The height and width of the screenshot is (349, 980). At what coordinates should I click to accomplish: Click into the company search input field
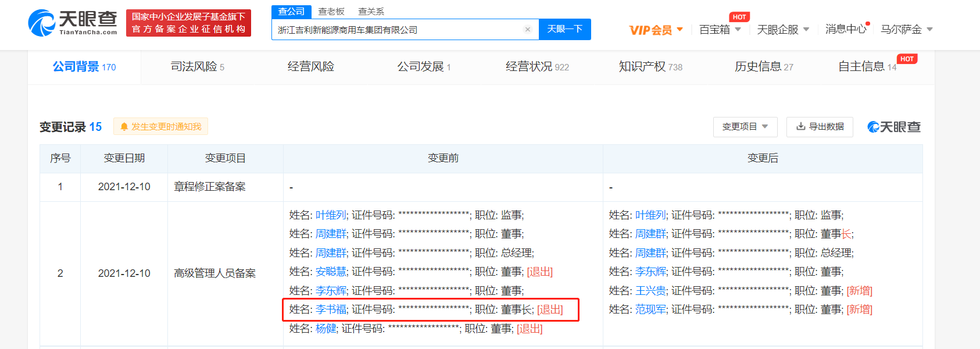395,30
